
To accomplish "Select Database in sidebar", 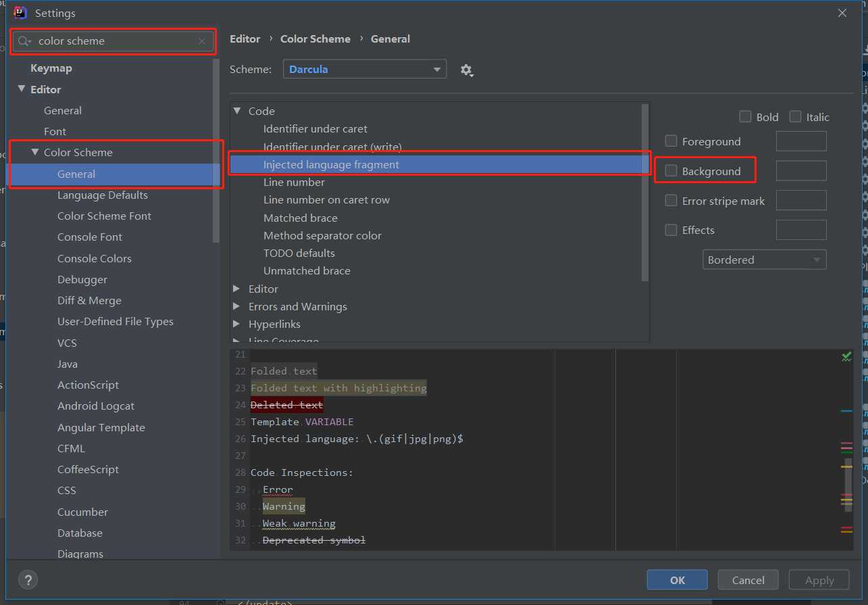I will (x=80, y=533).
